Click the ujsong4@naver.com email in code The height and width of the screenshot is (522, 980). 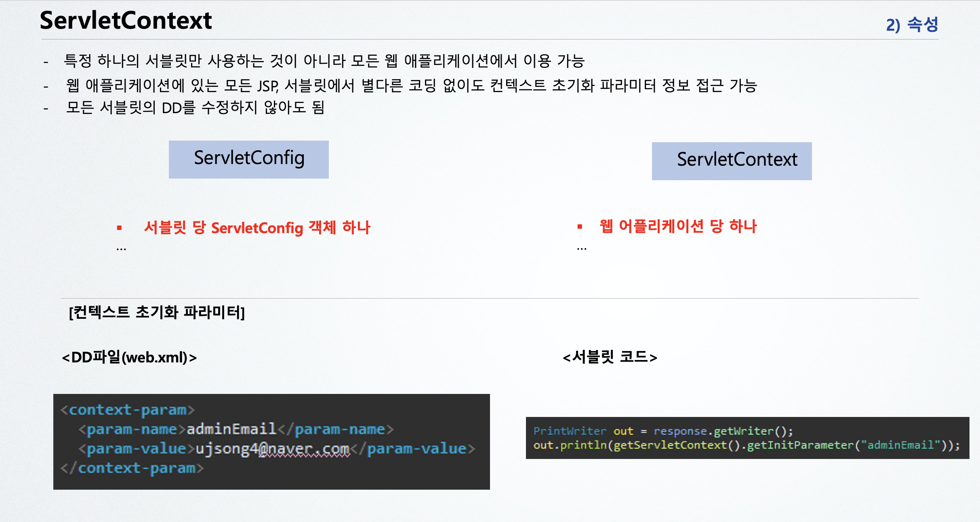[x=273, y=448]
